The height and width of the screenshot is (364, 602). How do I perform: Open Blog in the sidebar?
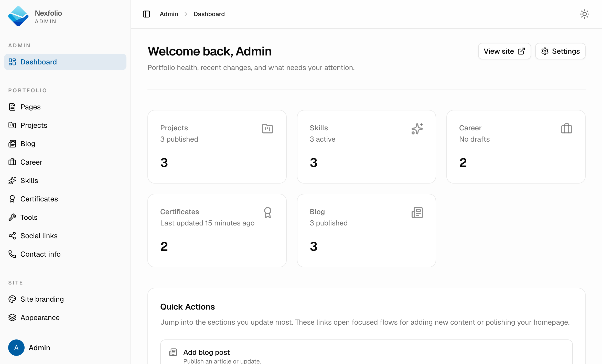tap(65, 144)
